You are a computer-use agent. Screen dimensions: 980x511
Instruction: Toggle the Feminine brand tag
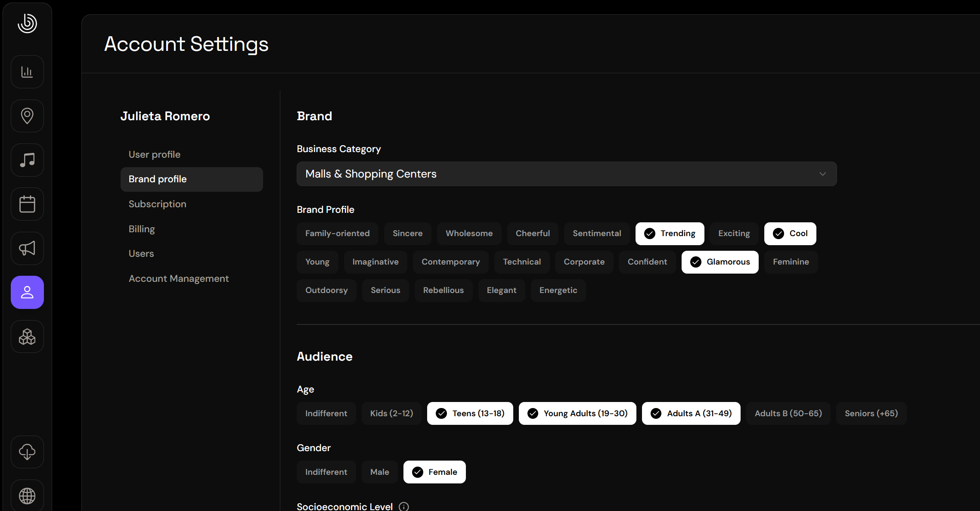click(791, 262)
